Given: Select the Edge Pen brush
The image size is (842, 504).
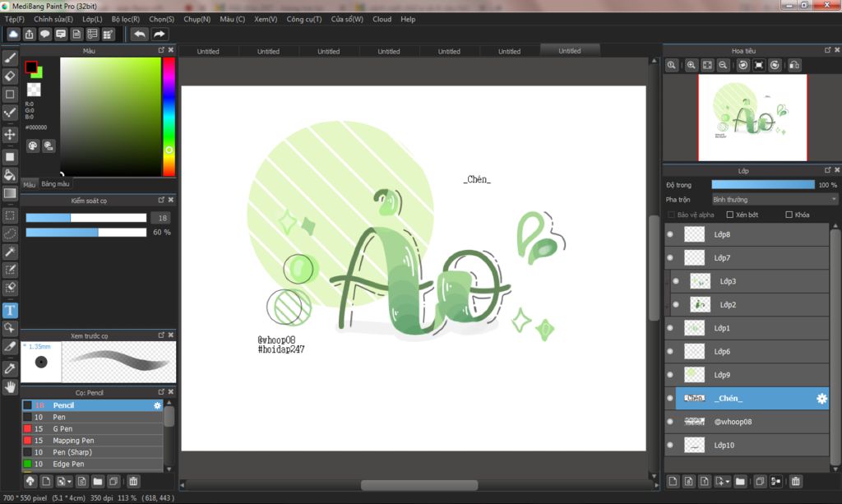Looking at the screenshot, I should [92, 465].
